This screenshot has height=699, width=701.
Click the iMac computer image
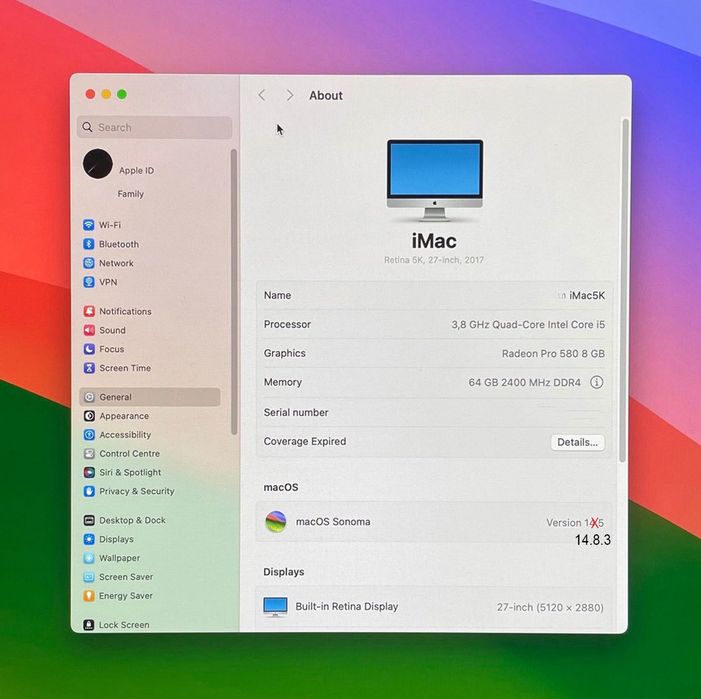click(435, 180)
